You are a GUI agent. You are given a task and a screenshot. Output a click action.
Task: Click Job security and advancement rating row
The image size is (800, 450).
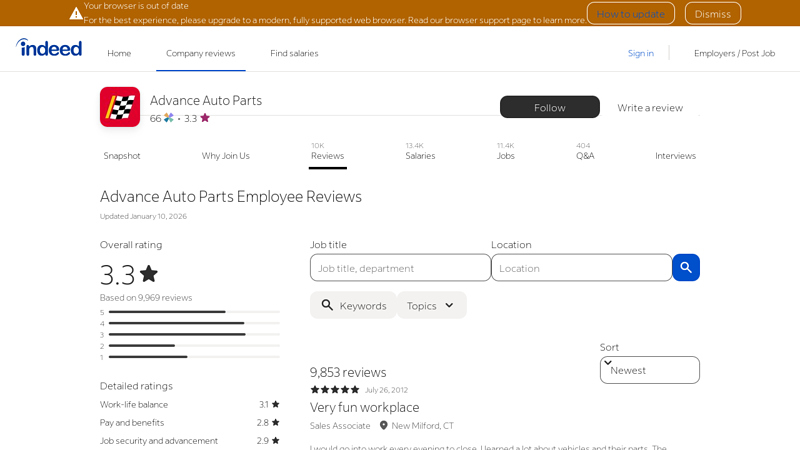coord(190,440)
